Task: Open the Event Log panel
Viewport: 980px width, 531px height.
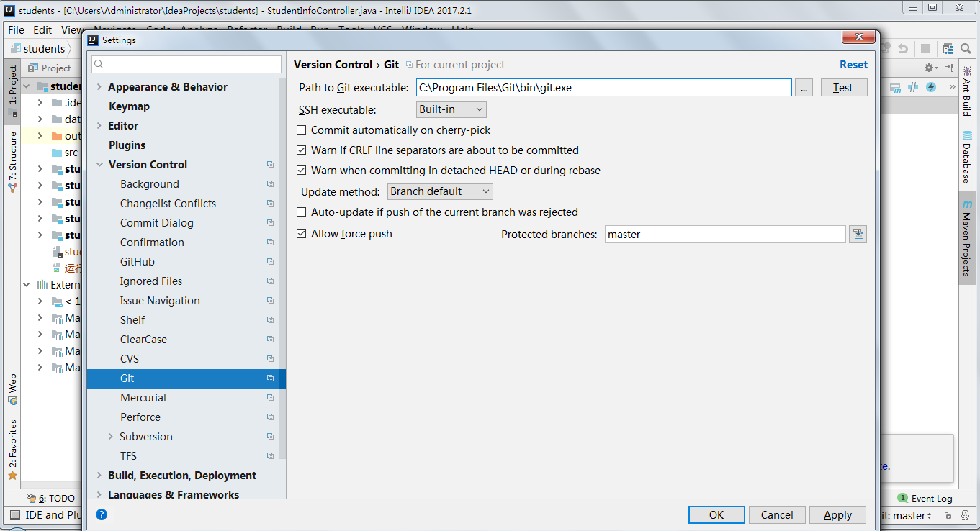Action: pos(925,498)
